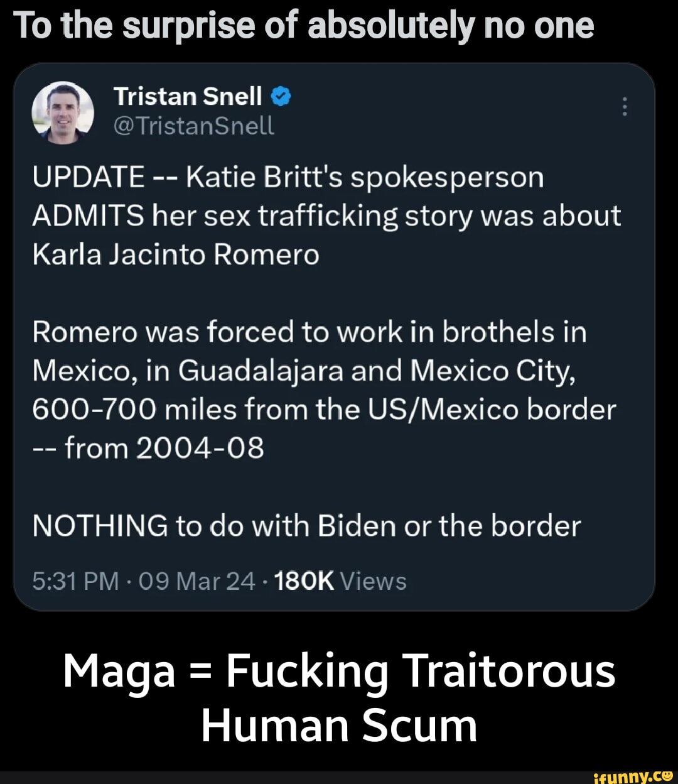
Task: Click the 'Maga = Fucking Traitorous' caption line
Action: [x=339, y=670]
